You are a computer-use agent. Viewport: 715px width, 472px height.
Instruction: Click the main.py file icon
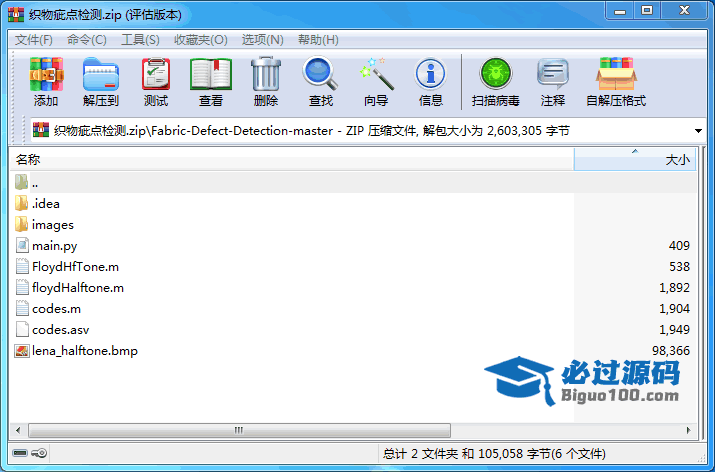(x=22, y=245)
